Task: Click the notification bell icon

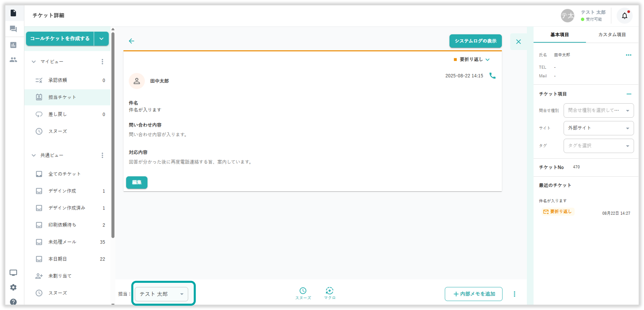Action: click(x=624, y=16)
